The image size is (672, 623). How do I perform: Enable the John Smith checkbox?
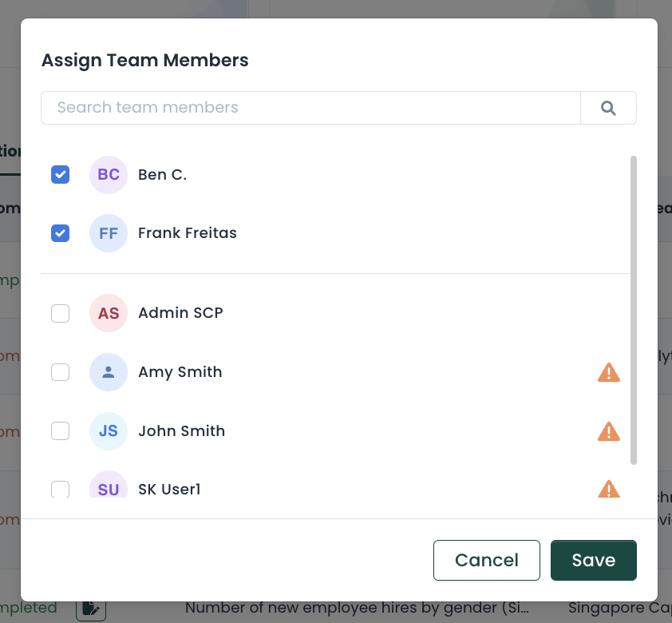[x=60, y=431]
